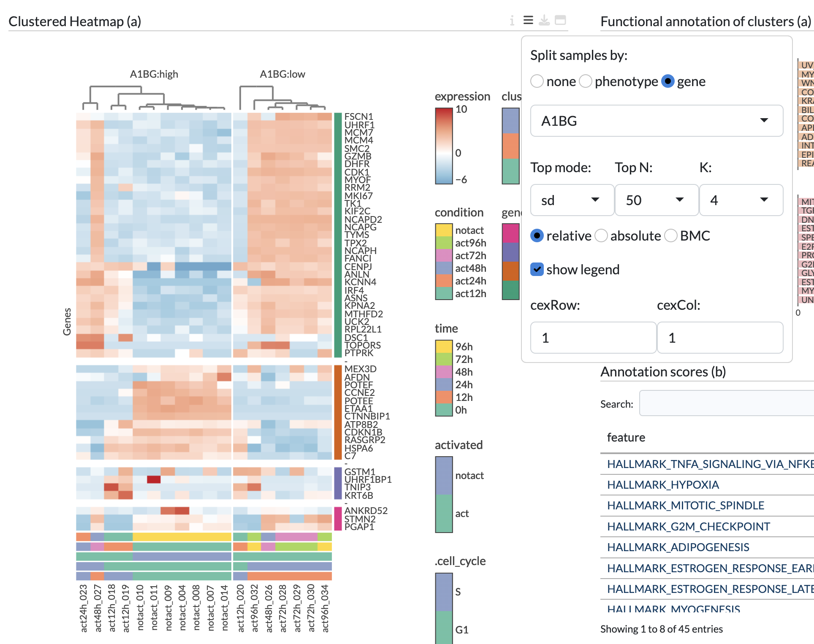Switch Split samples by to none

[x=537, y=81]
